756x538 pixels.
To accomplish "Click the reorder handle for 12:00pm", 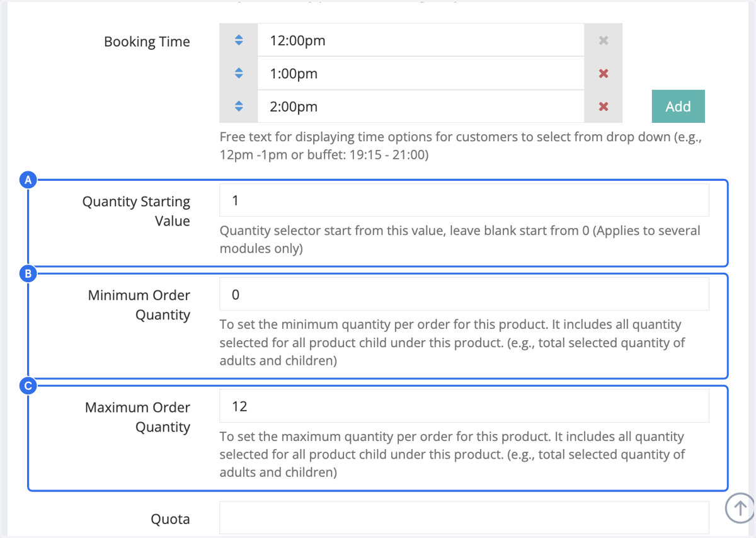I will [238, 40].
